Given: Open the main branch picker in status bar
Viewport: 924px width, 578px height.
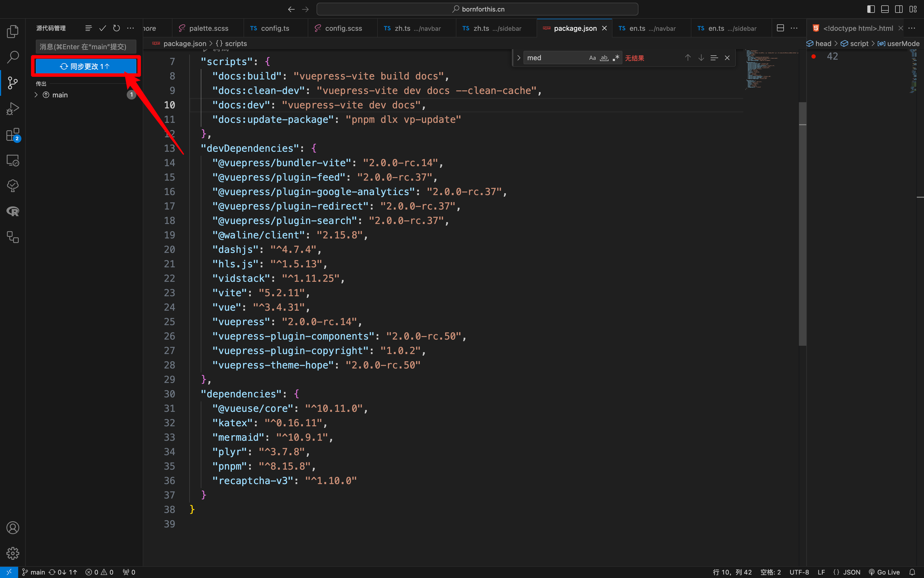Looking at the screenshot, I should (34, 572).
